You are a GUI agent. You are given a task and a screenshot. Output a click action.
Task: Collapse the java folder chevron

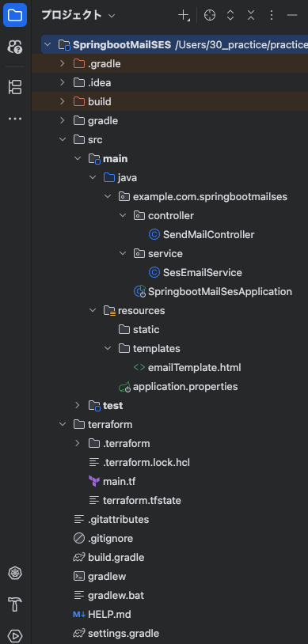coord(93,177)
